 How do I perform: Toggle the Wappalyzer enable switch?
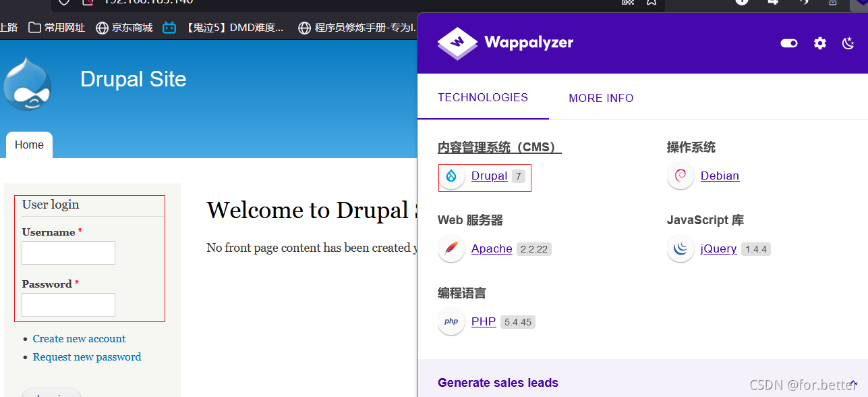coord(789,43)
